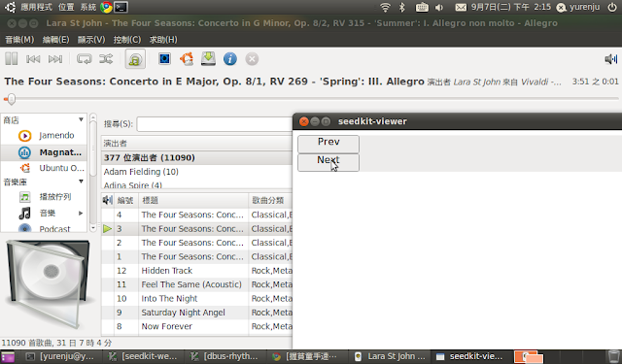
Task: Open the blue info icon
Action: pos(230,59)
